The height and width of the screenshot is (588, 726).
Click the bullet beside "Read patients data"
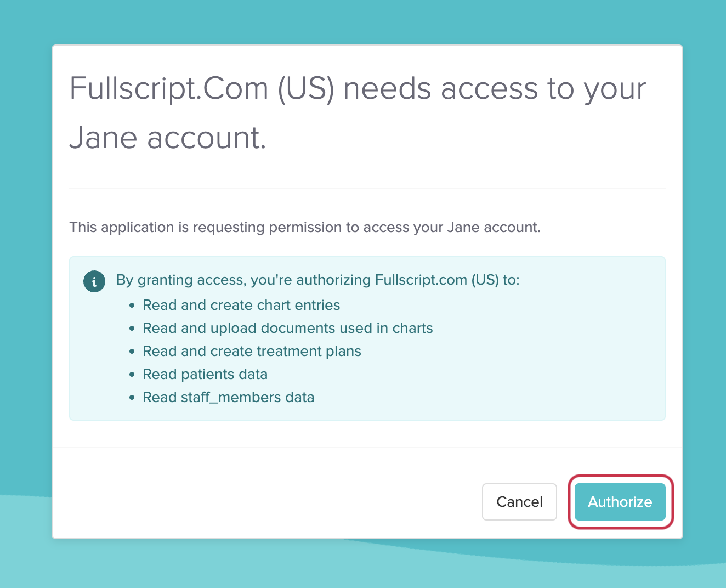pyautogui.click(x=132, y=375)
